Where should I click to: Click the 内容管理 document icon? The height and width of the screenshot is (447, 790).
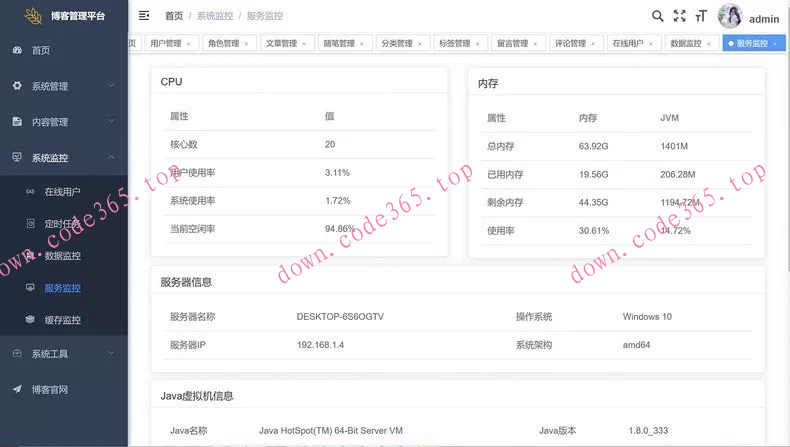point(17,121)
